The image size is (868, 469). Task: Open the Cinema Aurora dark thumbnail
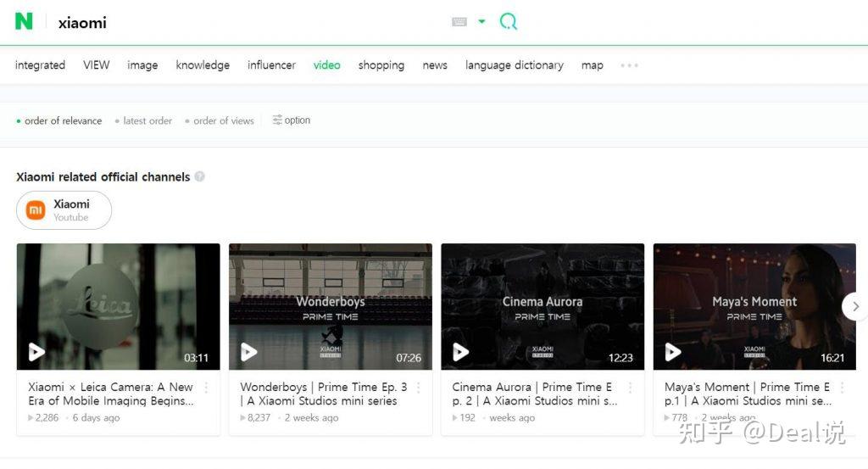tap(542, 307)
